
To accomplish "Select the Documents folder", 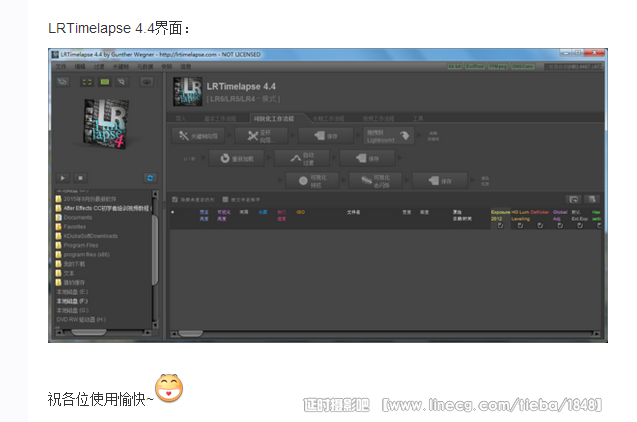I will pos(74,218).
